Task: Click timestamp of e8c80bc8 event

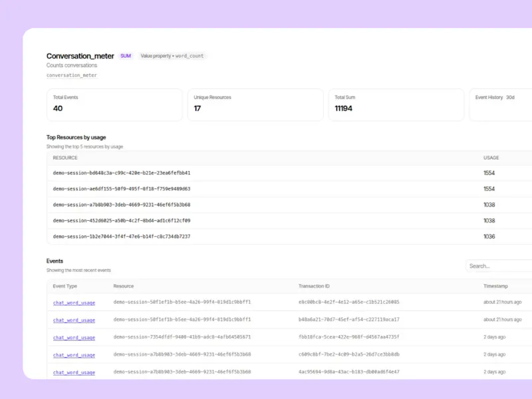Action: click(503, 302)
